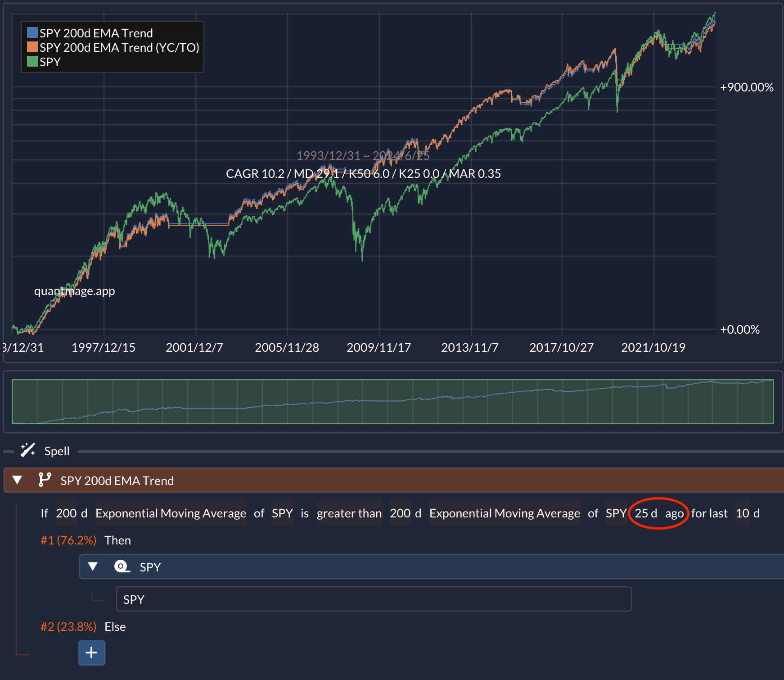Click the 2009/11/17 date axis label

click(378, 348)
